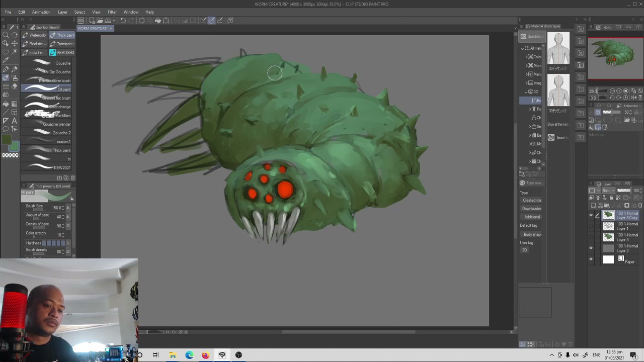Toggle visibility of Layer 3
The image size is (644, 362).
tap(591, 237)
